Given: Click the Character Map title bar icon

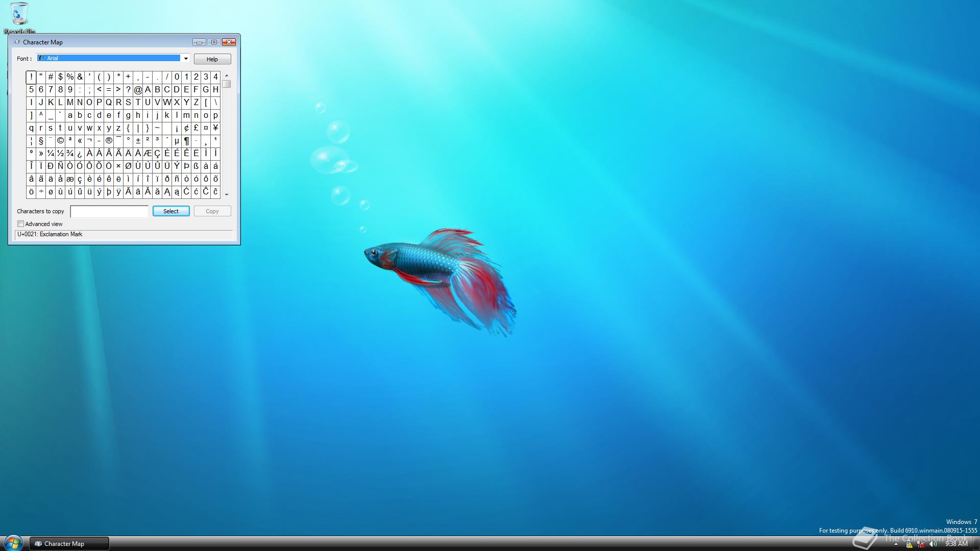Looking at the screenshot, I should (x=17, y=42).
